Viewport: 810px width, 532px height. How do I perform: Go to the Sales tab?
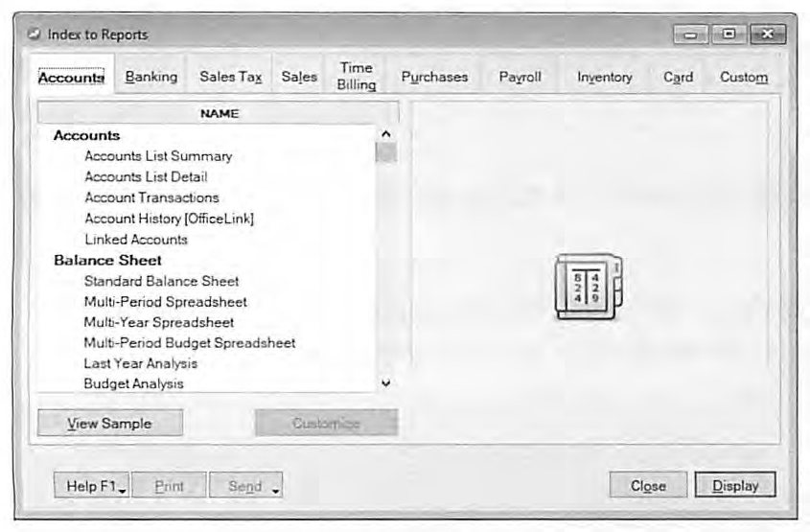tap(299, 77)
